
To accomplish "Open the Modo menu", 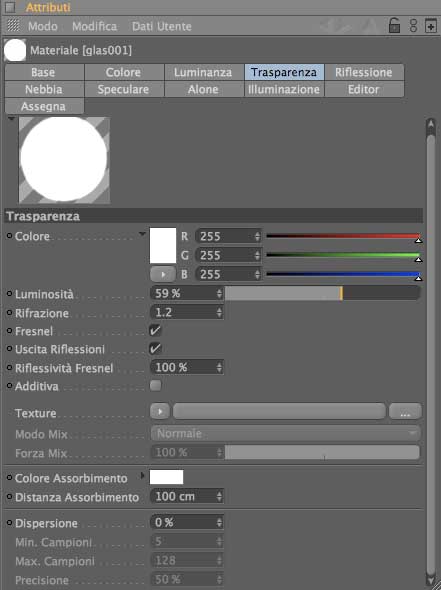I will [43, 26].
